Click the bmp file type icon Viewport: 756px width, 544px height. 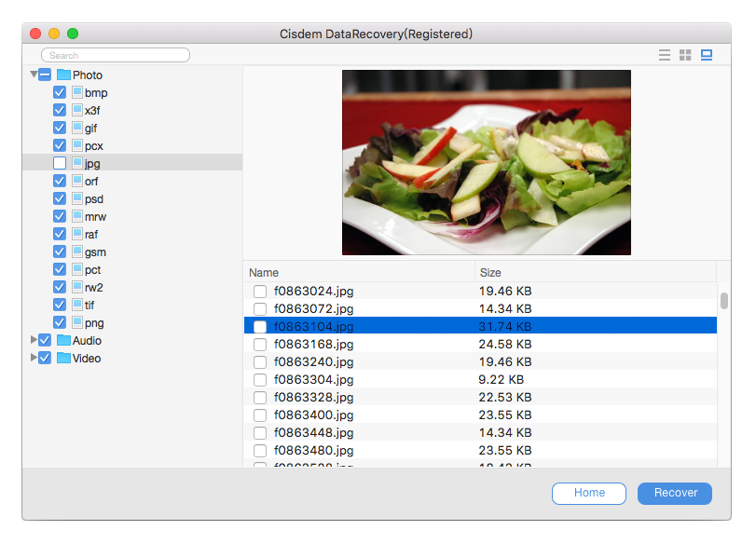pos(77,92)
